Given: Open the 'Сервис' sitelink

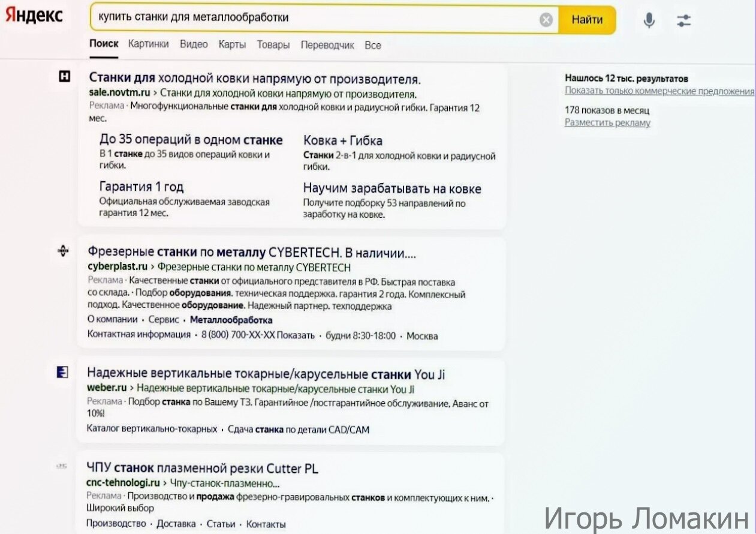Looking at the screenshot, I should click(164, 320).
